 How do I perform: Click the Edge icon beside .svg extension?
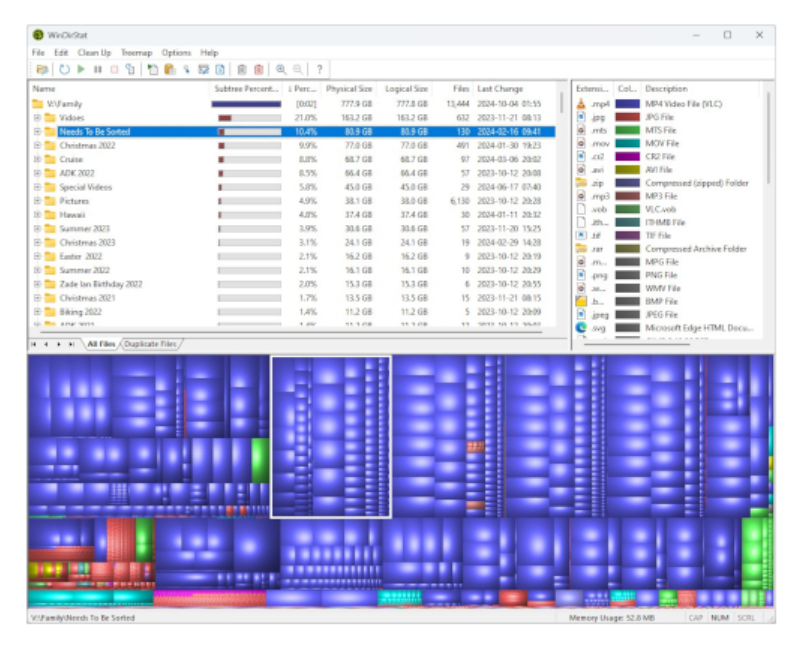[x=581, y=327]
